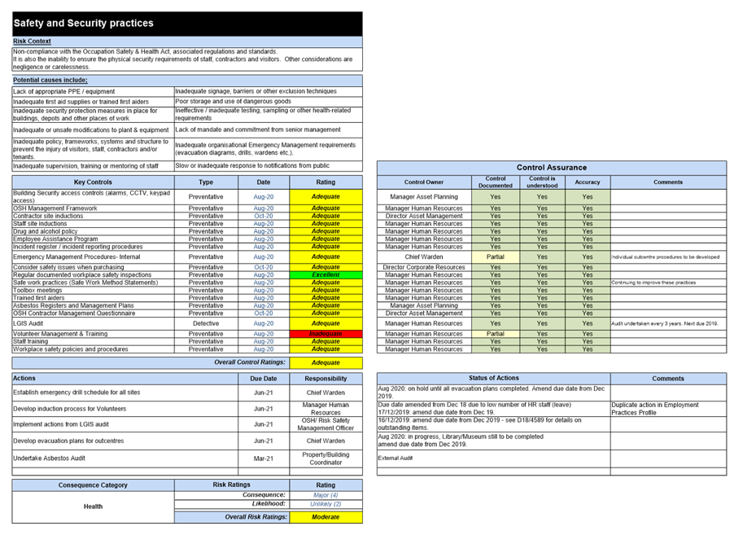
Task: Select 'Property/Building Coordinator' responsibility cell
Action: [x=326, y=458]
